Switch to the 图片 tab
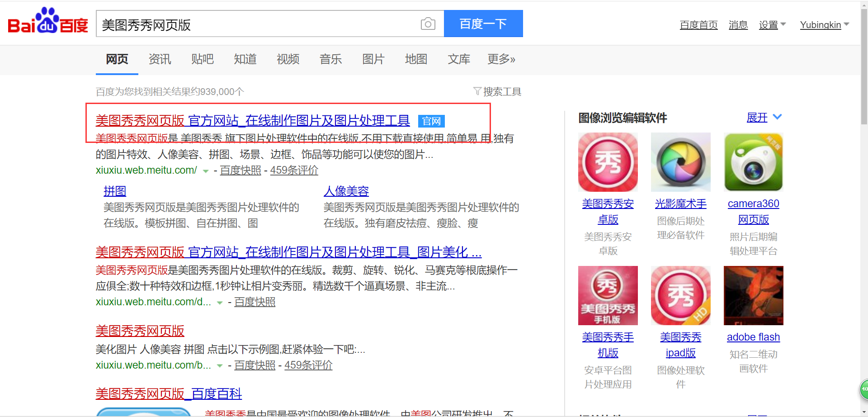The width and height of the screenshot is (868, 417). 373,59
